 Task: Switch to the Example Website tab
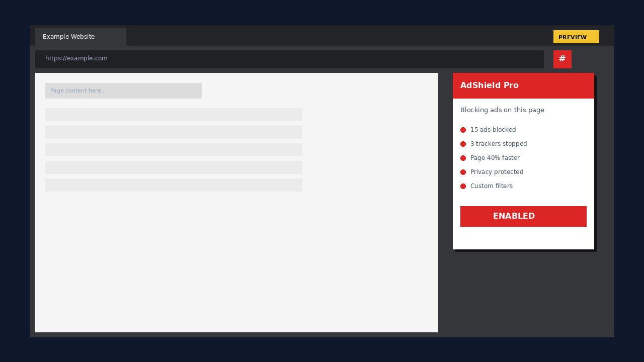[68, 36]
